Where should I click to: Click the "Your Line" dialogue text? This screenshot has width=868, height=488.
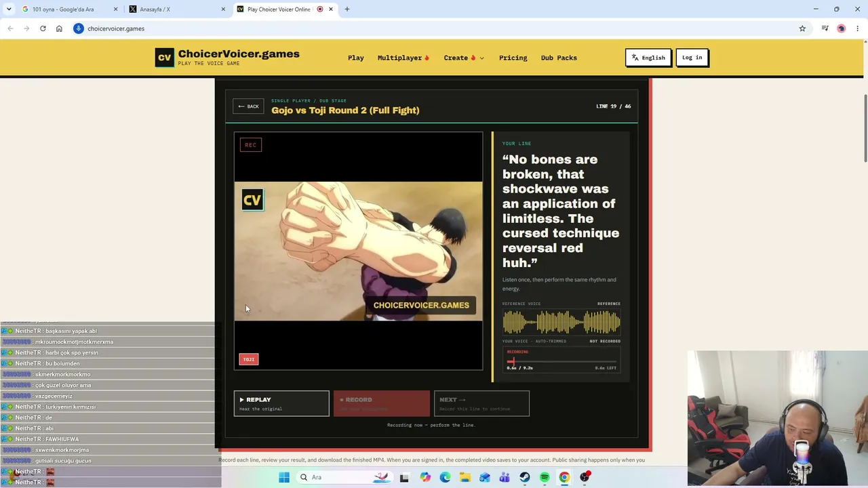click(561, 211)
